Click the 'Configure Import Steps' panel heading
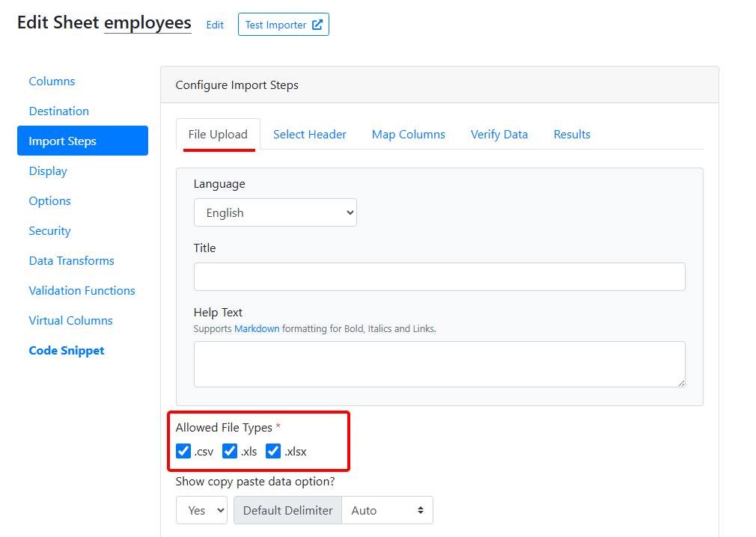 pos(237,85)
